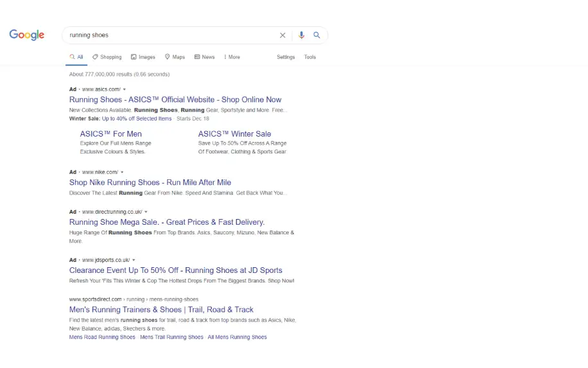The image size is (588, 368).
Task: Expand dropdown arrow beside directrunning.co.uk ad
Action: point(146,212)
